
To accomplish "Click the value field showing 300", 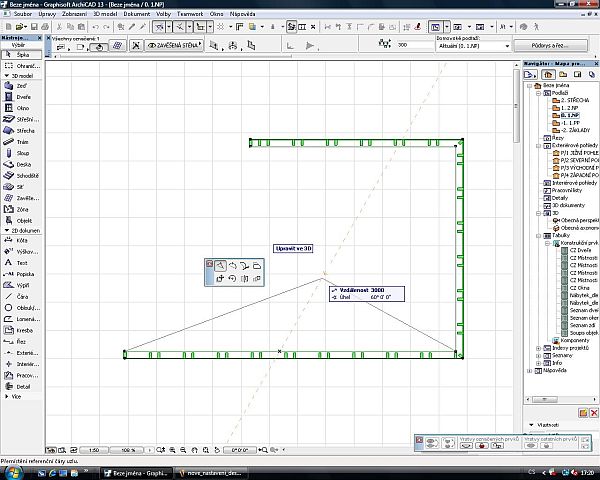I will point(415,45).
